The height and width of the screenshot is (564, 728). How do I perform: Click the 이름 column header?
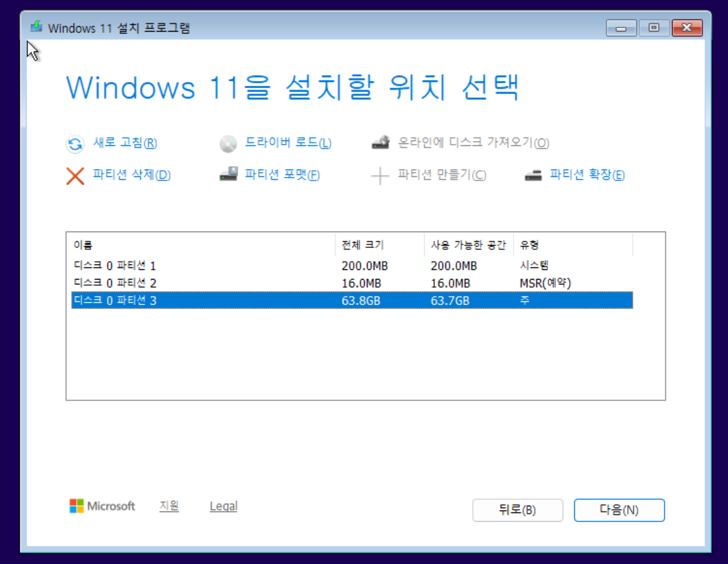pyautogui.click(x=202, y=245)
